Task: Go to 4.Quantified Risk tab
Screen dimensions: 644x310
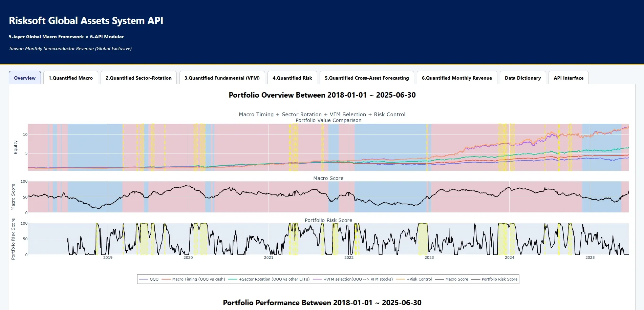Action: click(292, 78)
